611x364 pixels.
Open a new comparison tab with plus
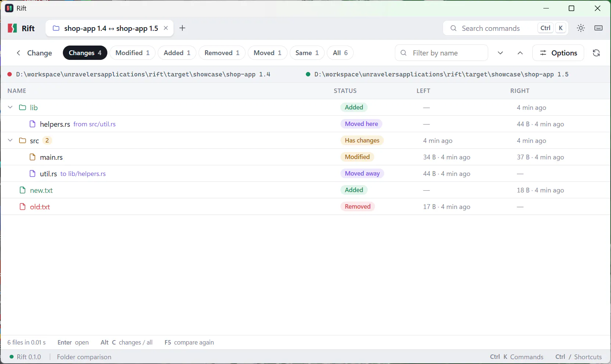182,28
